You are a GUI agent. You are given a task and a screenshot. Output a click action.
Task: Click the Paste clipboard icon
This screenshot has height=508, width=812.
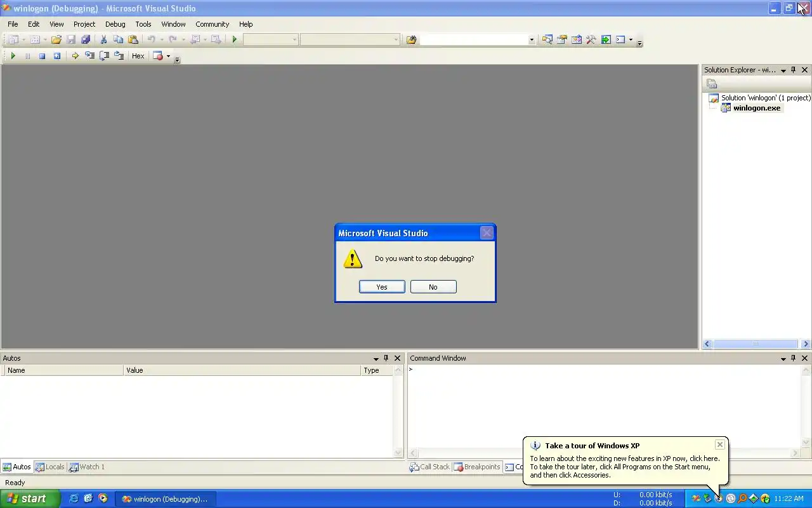click(x=133, y=39)
